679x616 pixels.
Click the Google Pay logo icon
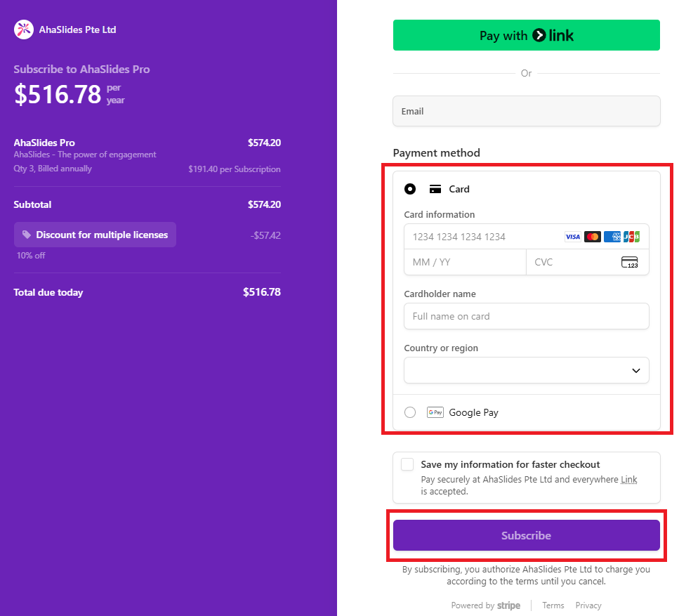tap(435, 412)
